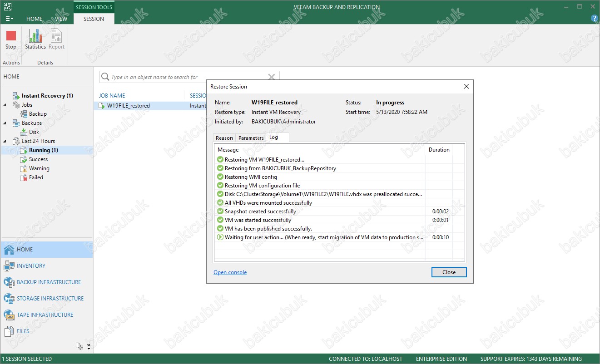The image size is (600, 364).
Task: Click the W19FILE_restored job row icon
Action: [x=102, y=106]
